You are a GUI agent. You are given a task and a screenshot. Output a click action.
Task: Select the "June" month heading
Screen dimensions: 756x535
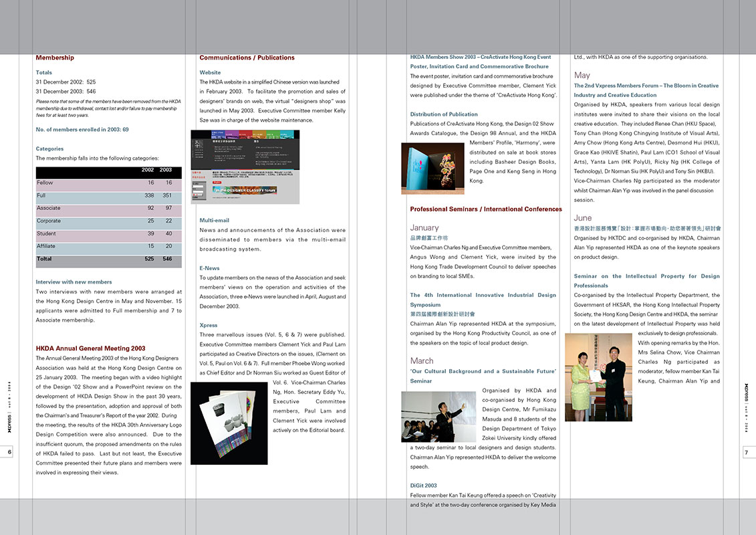[583, 218]
